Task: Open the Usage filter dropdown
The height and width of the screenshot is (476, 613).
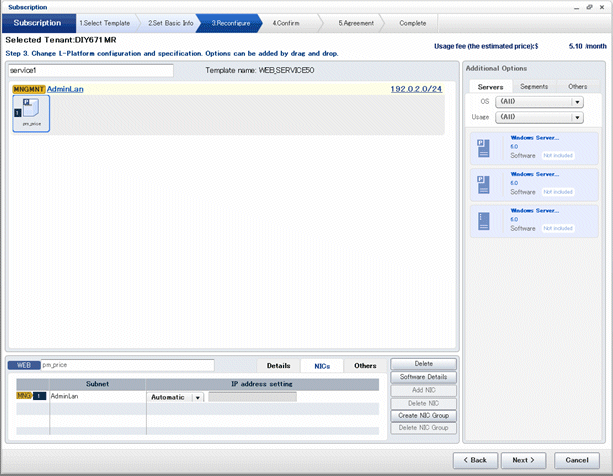Action: coord(577,117)
